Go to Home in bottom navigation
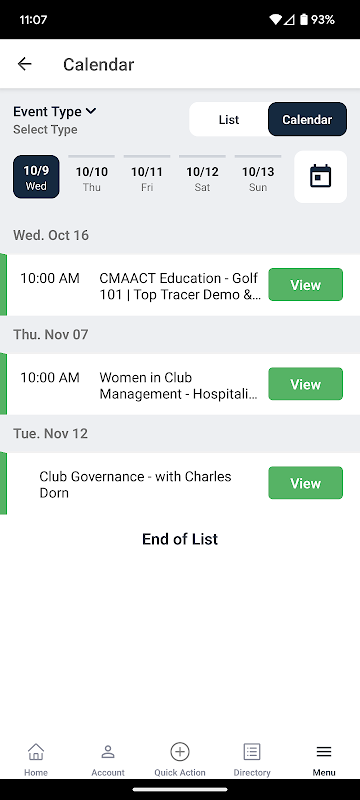The width and height of the screenshot is (360, 800). (36, 760)
